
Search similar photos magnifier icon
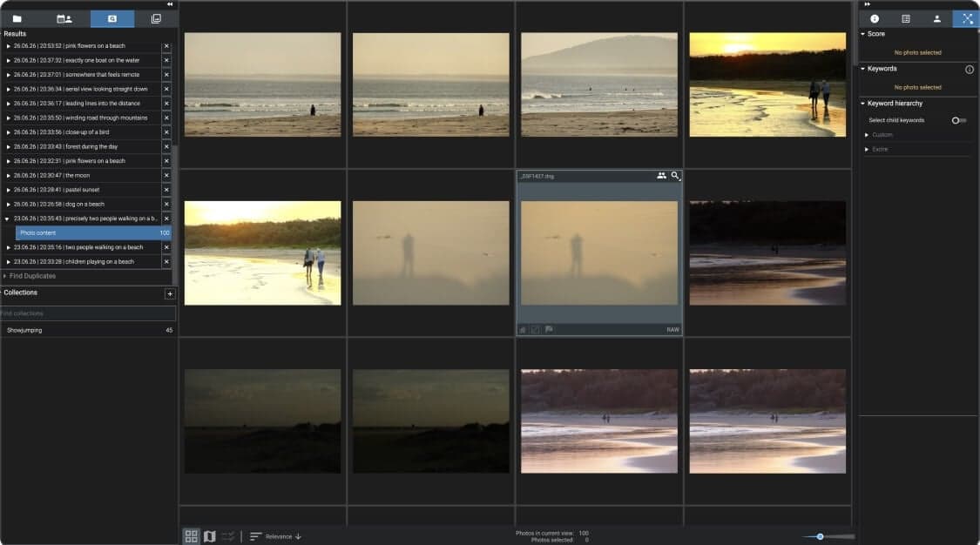click(675, 176)
